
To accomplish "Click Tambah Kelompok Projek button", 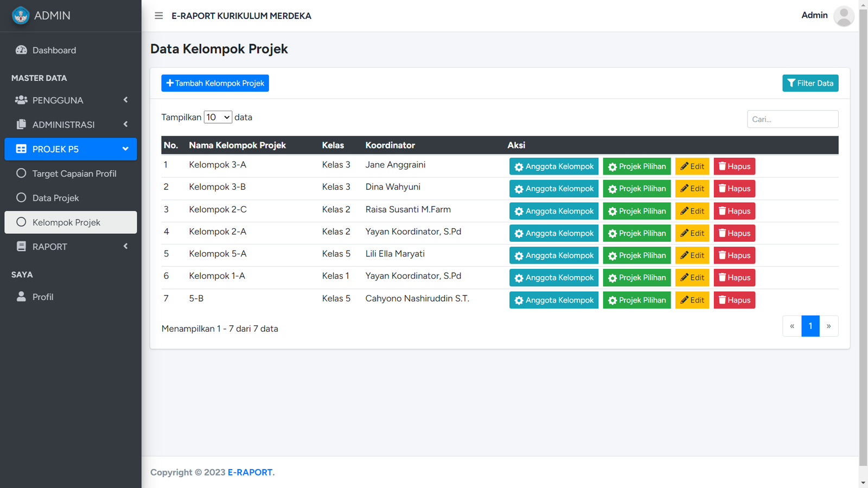I will 215,83.
